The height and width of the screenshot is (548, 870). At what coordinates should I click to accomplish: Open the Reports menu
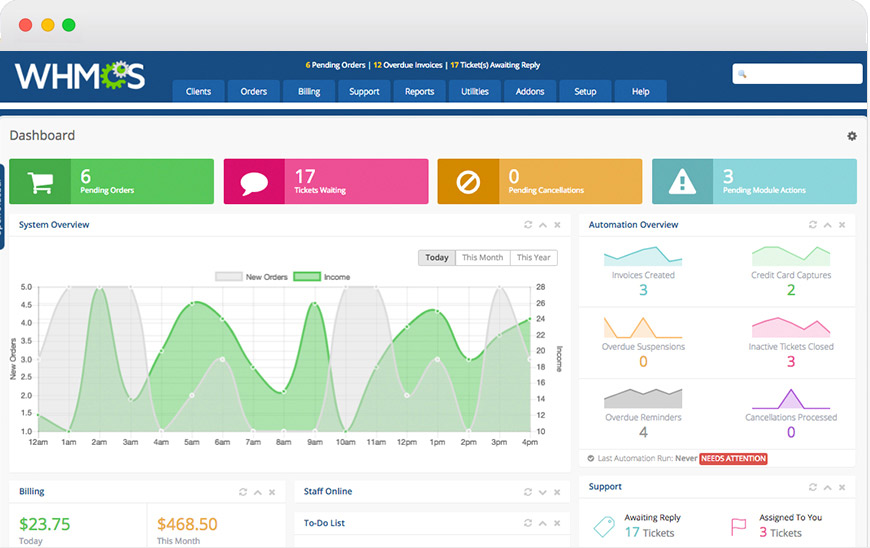coord(419,92)
